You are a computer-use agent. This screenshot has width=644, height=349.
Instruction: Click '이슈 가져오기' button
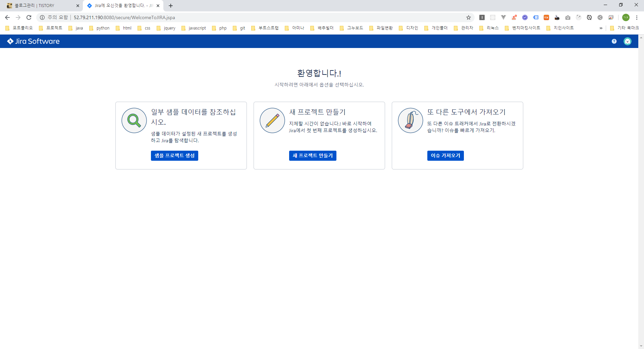point(445,156)
